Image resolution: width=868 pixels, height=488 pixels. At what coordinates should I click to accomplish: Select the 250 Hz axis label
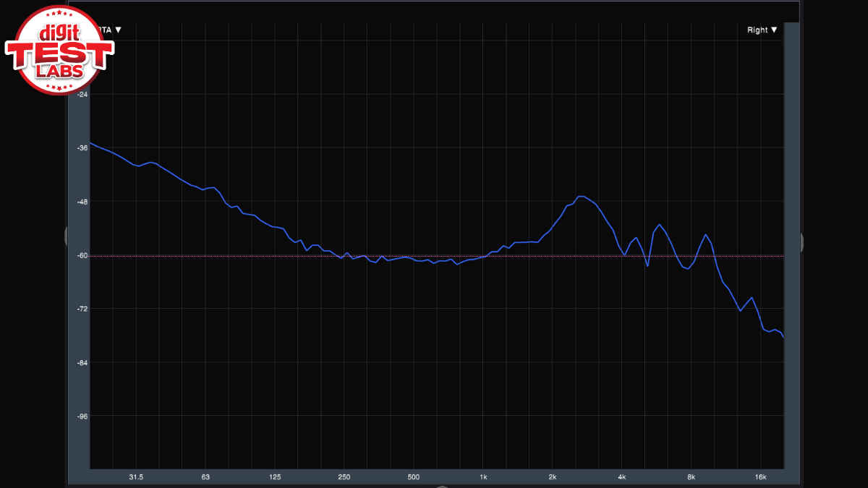pyautogui.click(x=344, y=477)
